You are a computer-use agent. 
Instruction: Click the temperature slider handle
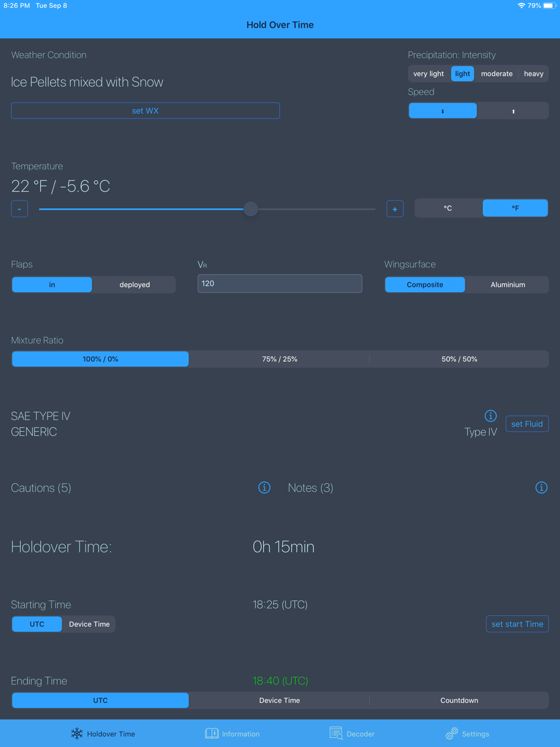(x=251, y=209)
